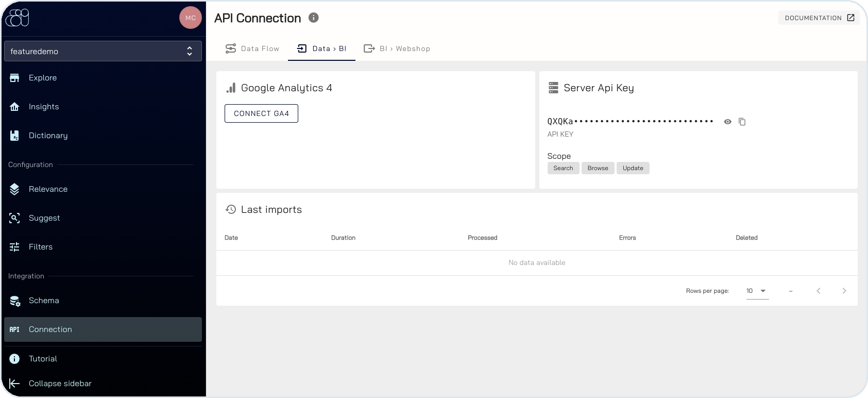Viewport: 868px width, 398px height.
Task: Open Suggest configuration
Action: tap(103, 218)
